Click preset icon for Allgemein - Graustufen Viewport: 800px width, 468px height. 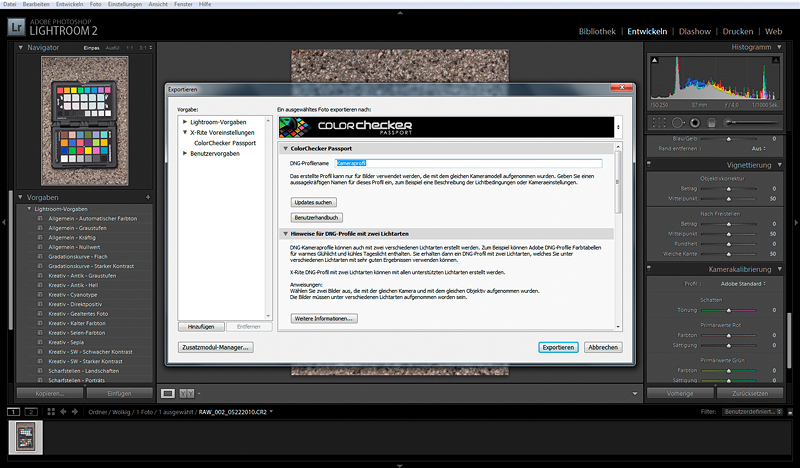40,228
